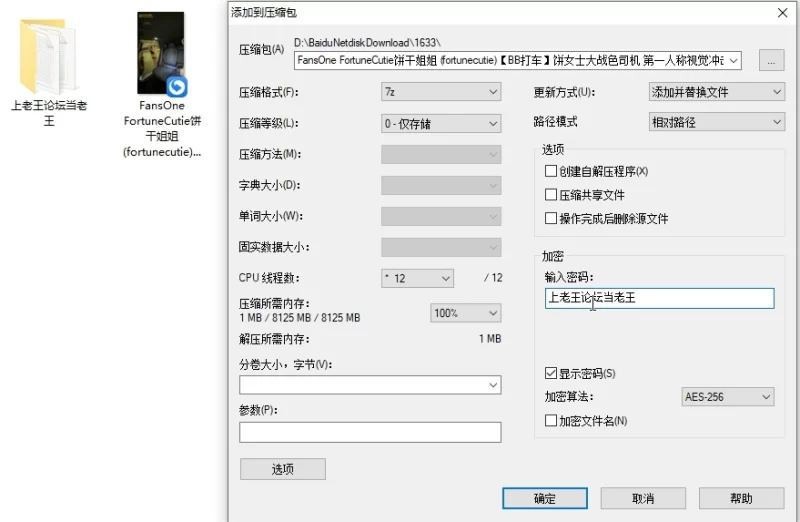800x522 pixels.
Task: Click the 上老王论坛当老王 folder name label
Action: 49,113
